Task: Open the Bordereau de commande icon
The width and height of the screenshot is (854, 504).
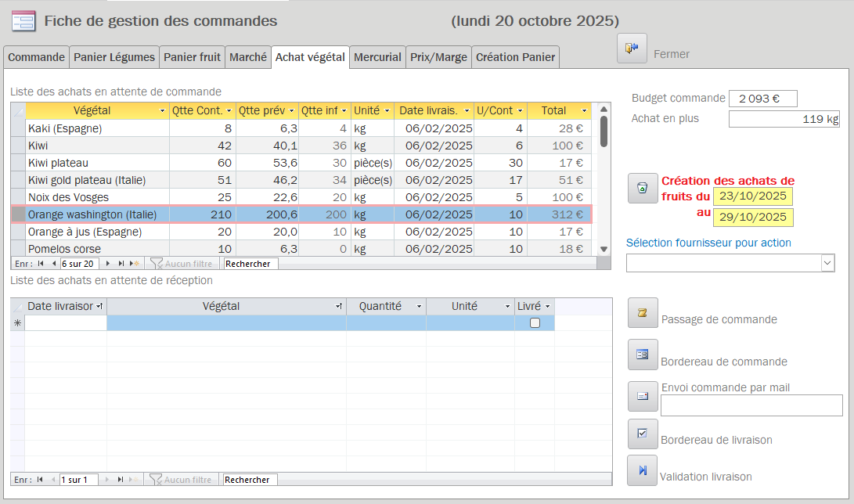Action: coord(643,355)
